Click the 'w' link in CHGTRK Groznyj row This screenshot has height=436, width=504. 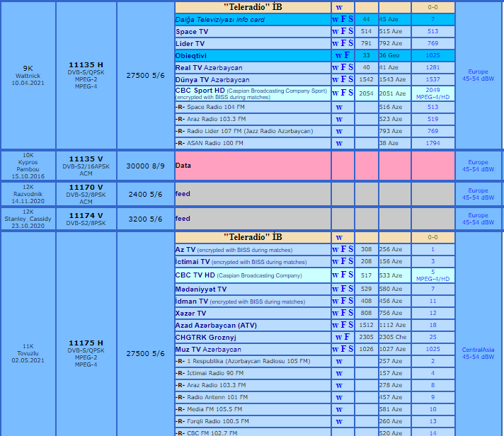coord(338,338)
